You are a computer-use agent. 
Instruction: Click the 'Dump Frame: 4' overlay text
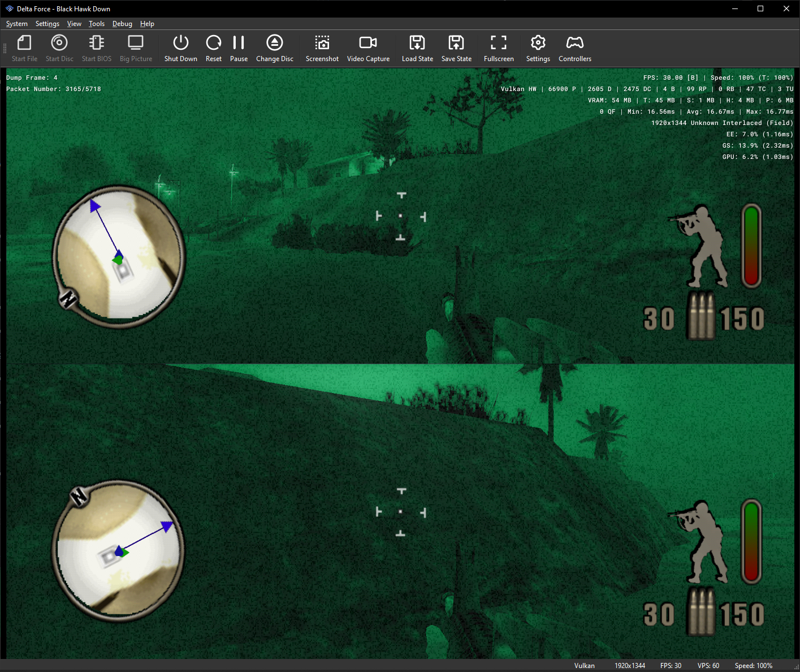32,77
